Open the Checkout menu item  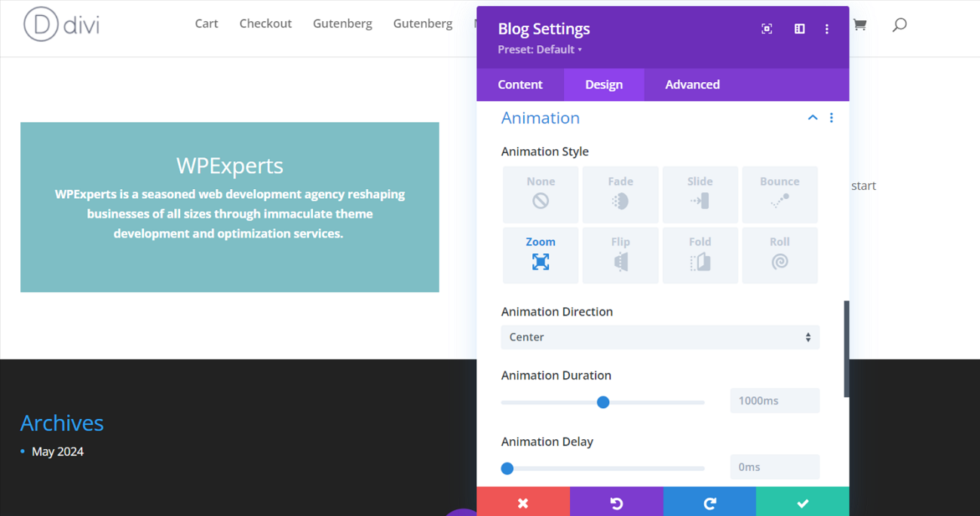pyautogui.click(x=265, y=23)
